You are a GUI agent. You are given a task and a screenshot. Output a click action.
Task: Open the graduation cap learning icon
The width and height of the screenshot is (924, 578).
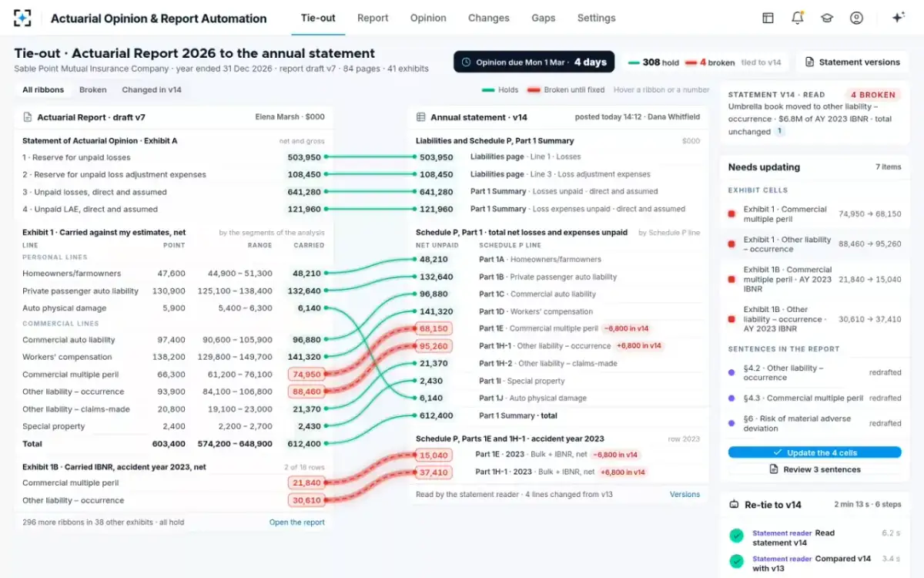point(827,18)
